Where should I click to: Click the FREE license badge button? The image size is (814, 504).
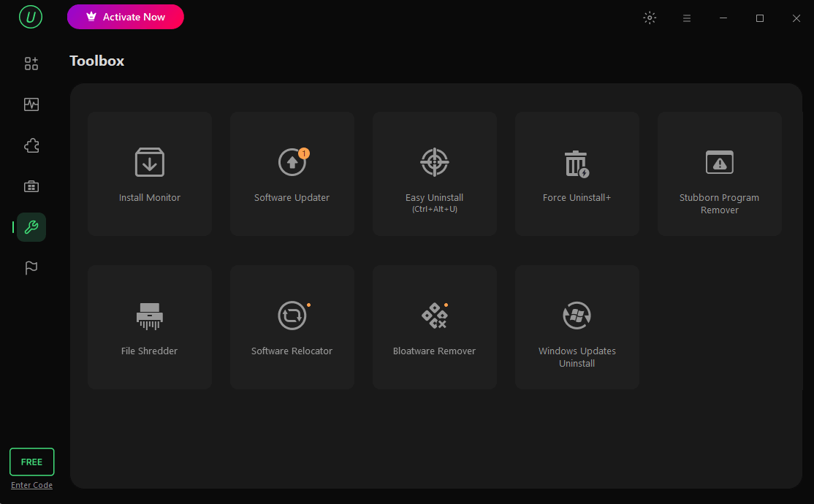click(31, 462)
